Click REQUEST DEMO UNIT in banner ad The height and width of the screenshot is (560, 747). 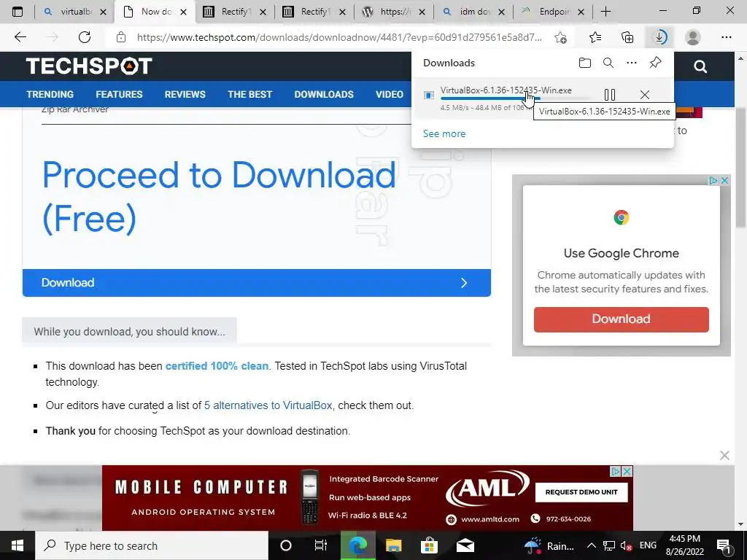(581, 492)
